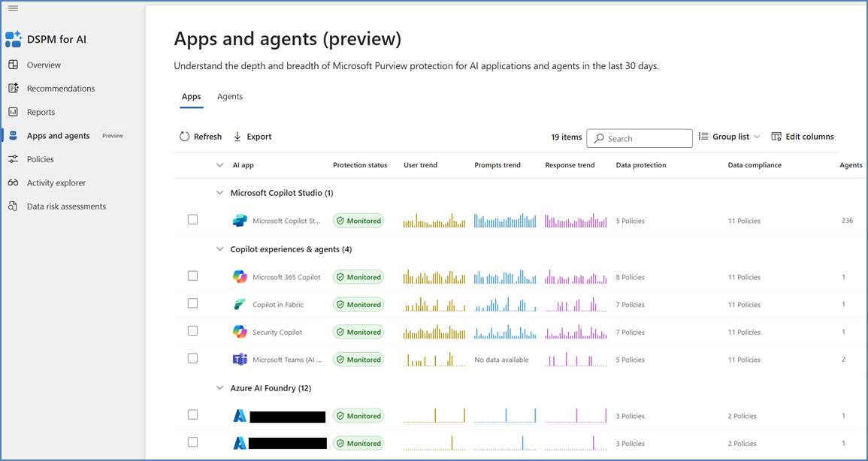868x461 pixels.
Task: Click the Recommendations sidebar icon
Action: pos(13,89)
